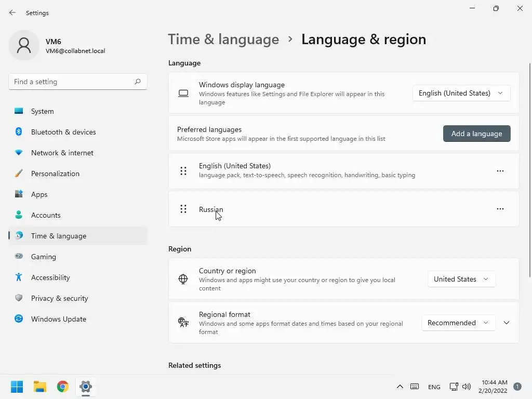Click the volume speaker tray icon

[467, 387]
